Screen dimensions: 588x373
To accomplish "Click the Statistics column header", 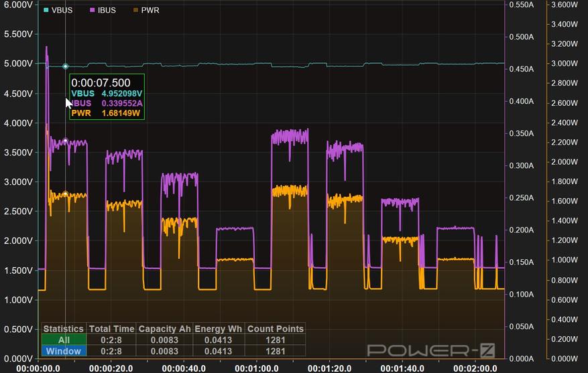I will tap(64, 329).
